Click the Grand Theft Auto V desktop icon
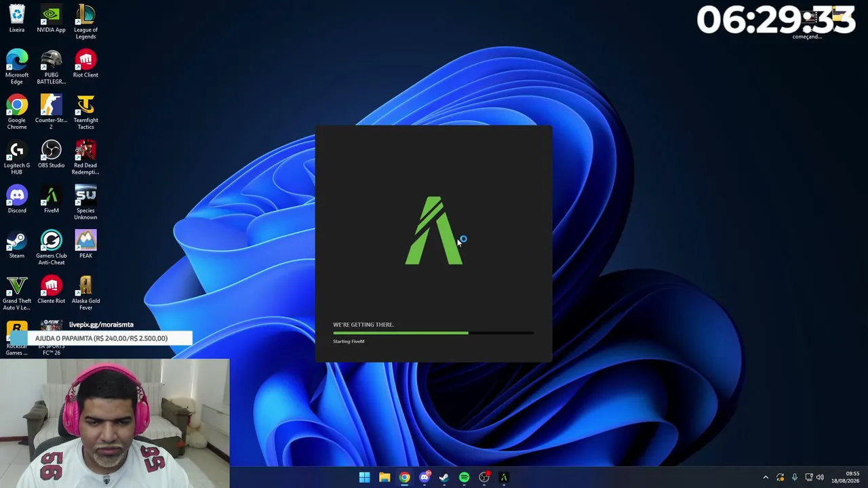 click(17, 293)
